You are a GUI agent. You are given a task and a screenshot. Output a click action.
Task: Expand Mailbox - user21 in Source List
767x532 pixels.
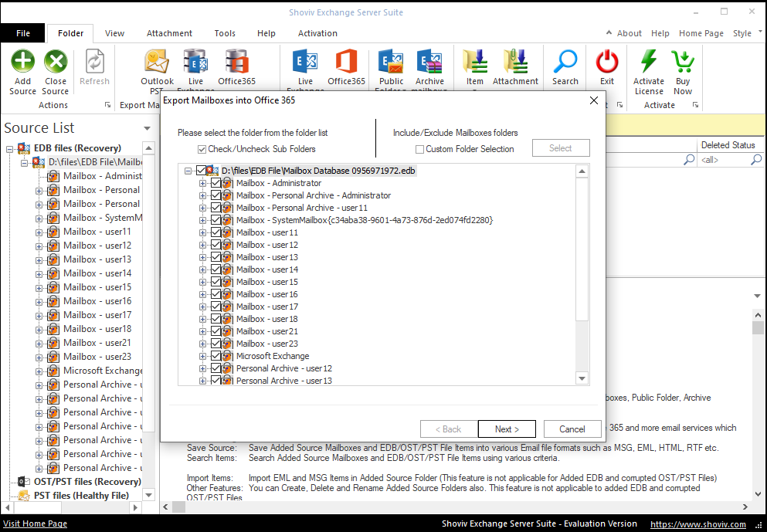click(39, 344)
